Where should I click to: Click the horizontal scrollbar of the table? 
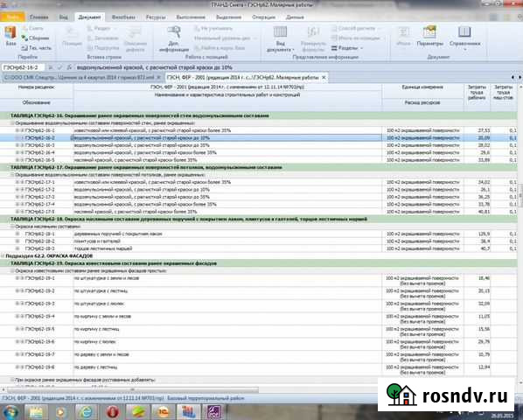132,389
